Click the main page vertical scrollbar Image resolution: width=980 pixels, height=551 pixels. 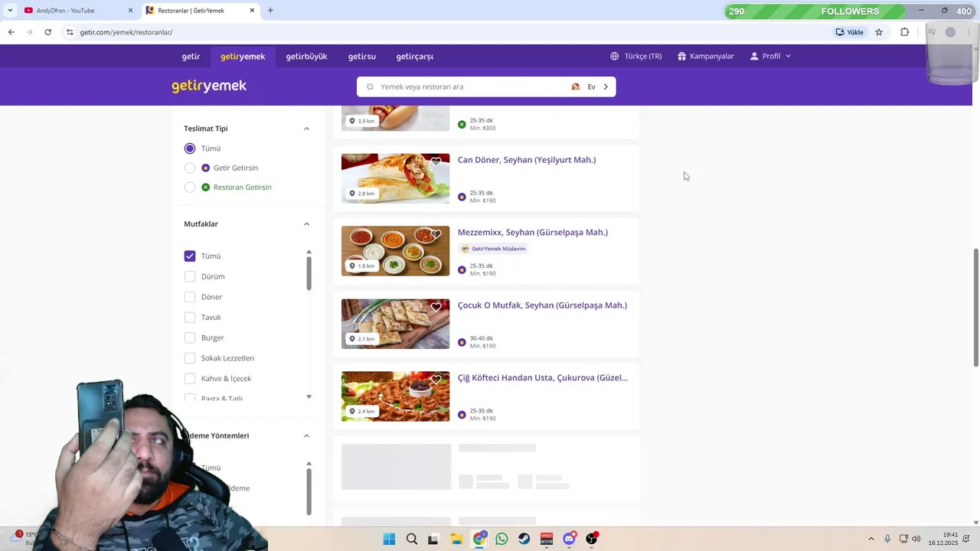(975, 307)
